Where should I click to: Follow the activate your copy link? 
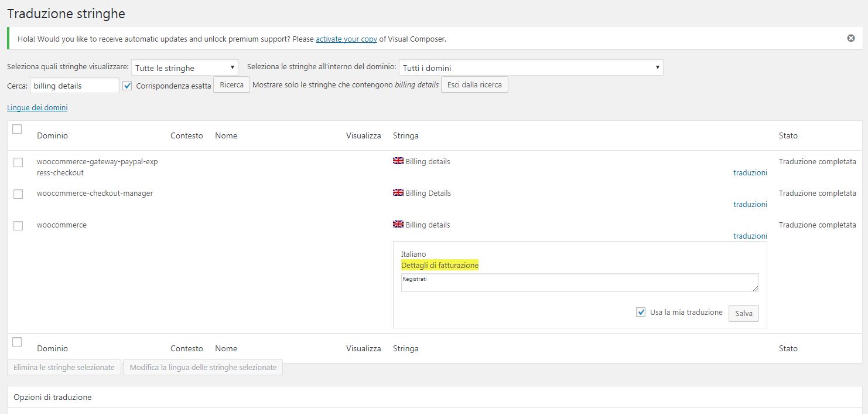346,39
